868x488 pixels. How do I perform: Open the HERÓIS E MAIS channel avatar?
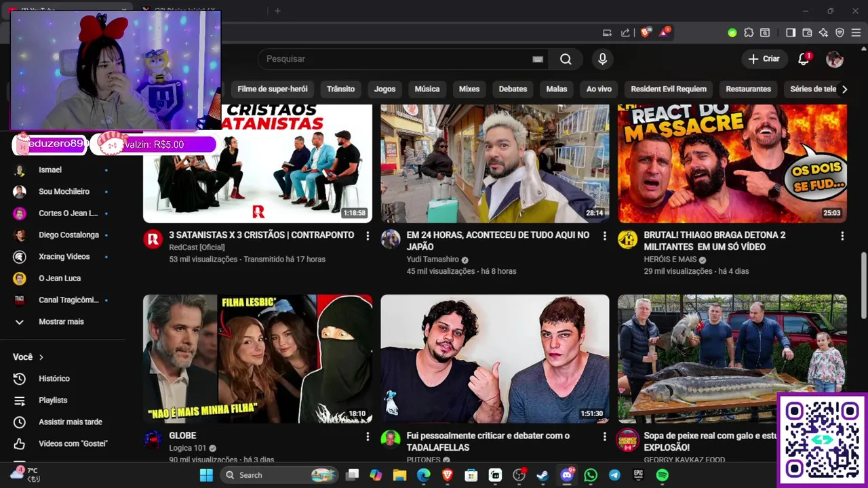coord(627,239)
